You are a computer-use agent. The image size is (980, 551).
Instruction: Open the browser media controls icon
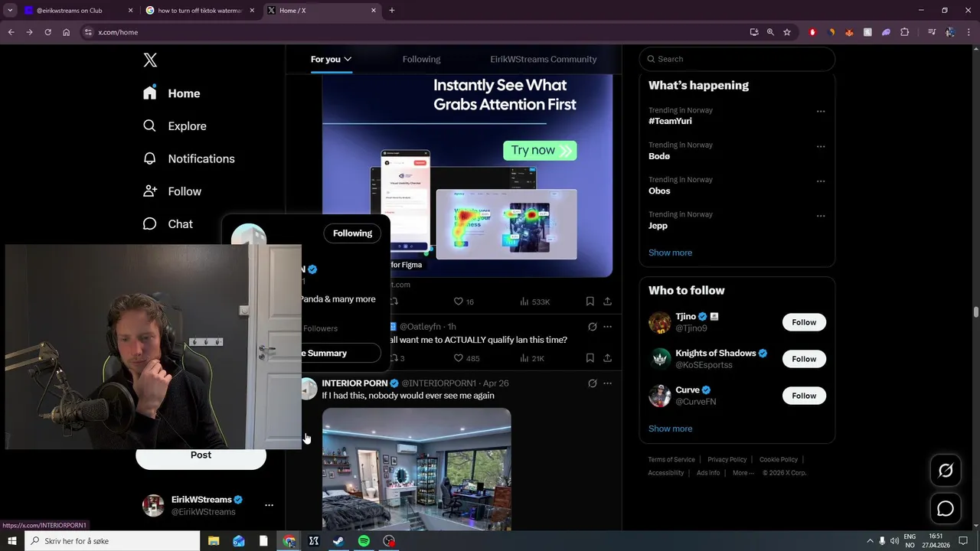pyautogui.click(x=932, y=32)
